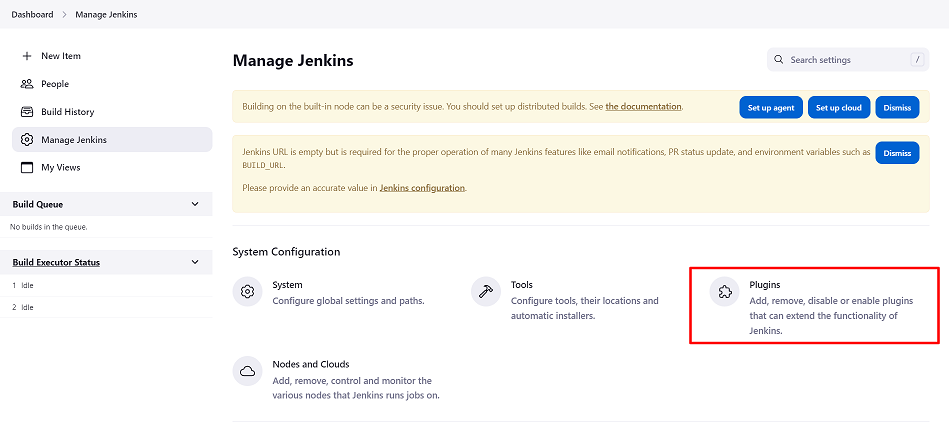Click the Tools hammer icon
The image size is (949, 442).
[x=485, y=292]
